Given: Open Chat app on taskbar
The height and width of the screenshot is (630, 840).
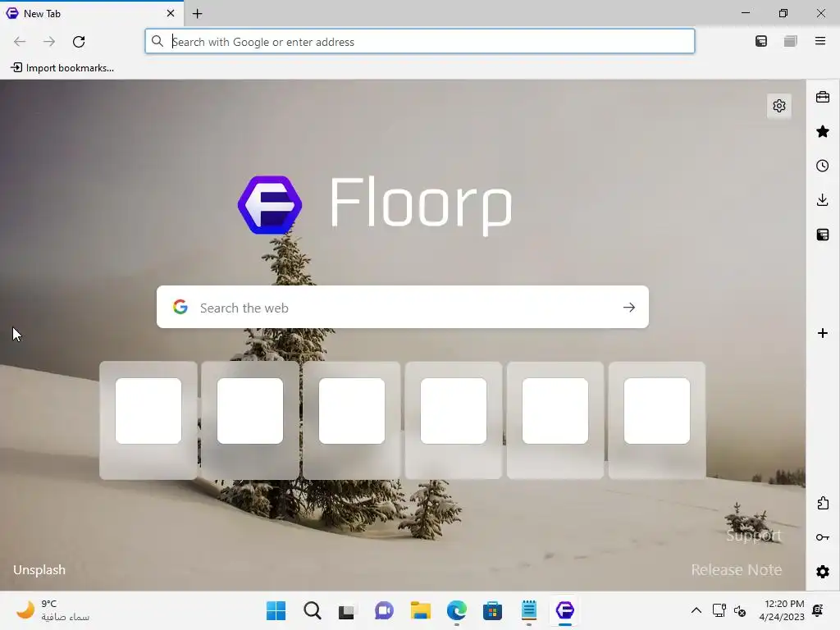Looking at the screenshot, I should click(384, 610).
